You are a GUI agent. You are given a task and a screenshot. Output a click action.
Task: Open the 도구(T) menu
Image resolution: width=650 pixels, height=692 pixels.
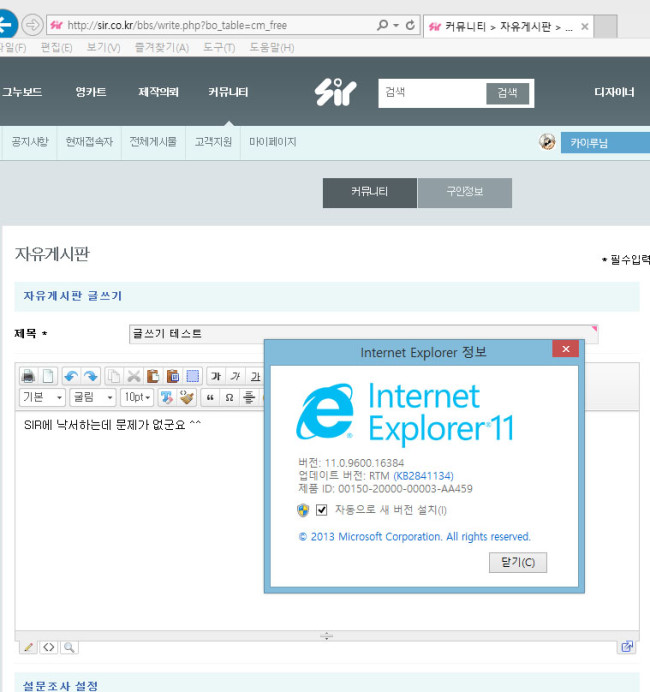point(219,48)
